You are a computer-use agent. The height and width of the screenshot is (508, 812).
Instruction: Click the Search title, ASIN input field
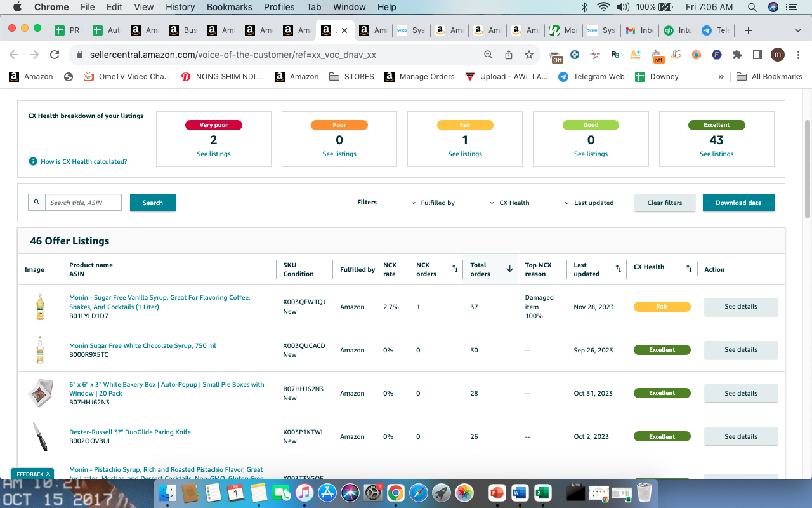point(83,203)
